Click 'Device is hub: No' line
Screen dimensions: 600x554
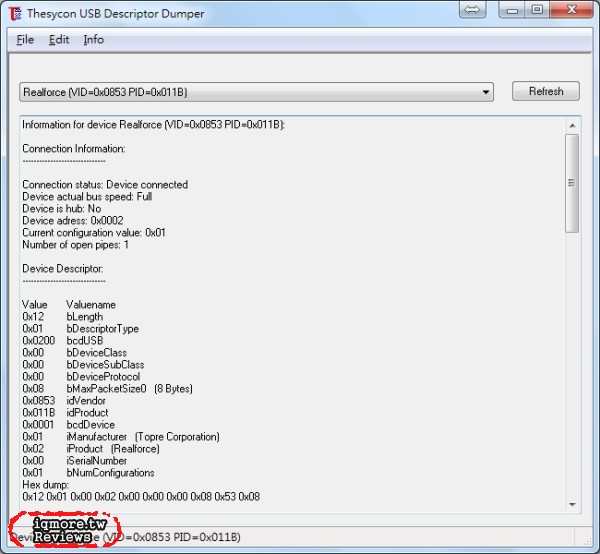pos(62,209)
